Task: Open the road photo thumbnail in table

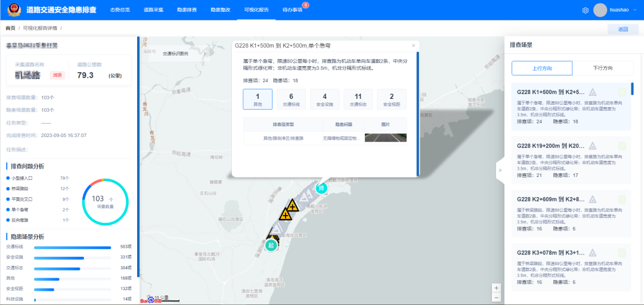Action: click(385, 138)
